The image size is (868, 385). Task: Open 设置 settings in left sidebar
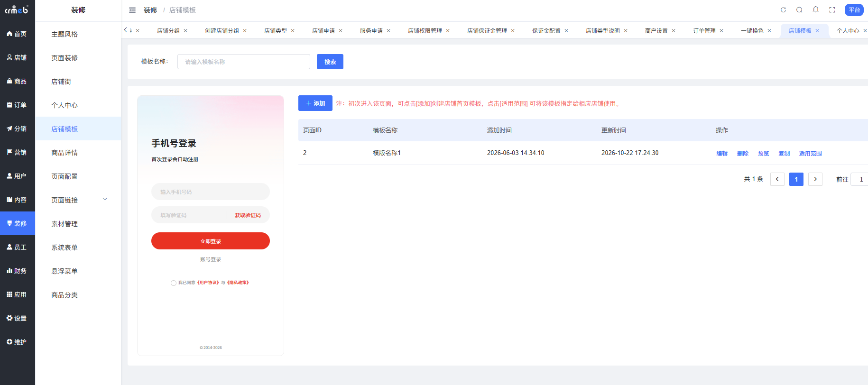17,318
